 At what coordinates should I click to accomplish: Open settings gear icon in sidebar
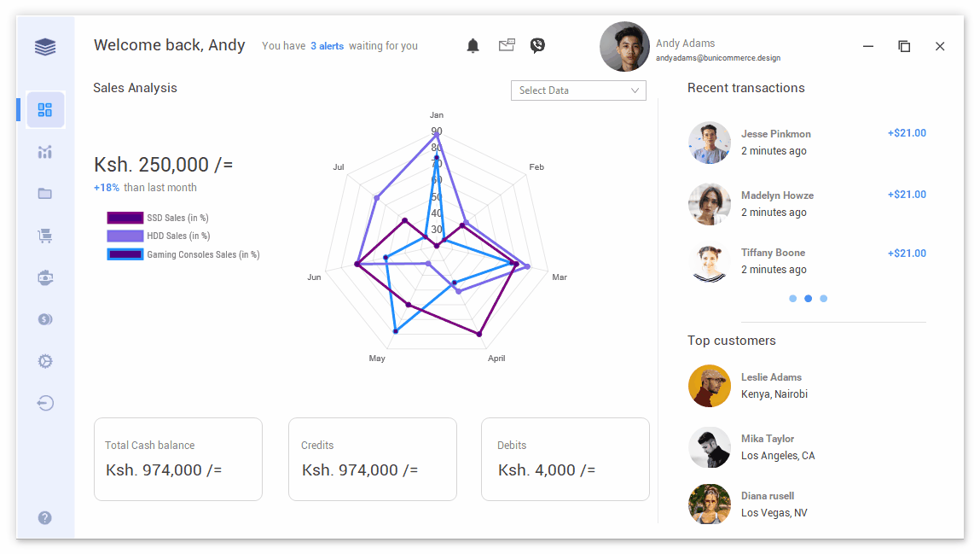[x=45, y=361]
